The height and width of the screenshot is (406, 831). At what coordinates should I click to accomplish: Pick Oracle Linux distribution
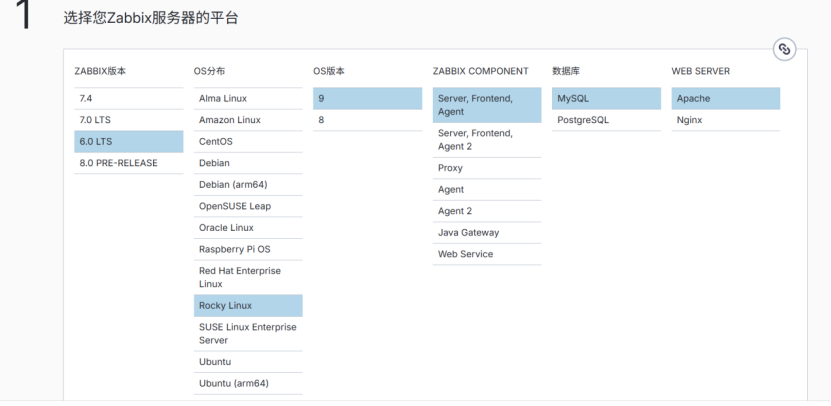pyautogui.click(x=248, y=228)
